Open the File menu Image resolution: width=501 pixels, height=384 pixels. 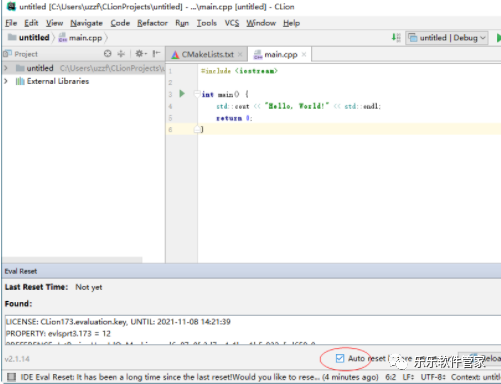11,23
